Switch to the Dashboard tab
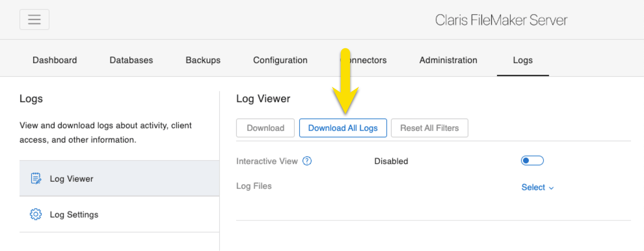The height and width of the screenshot is (251, 644). [x=55, y=60]
